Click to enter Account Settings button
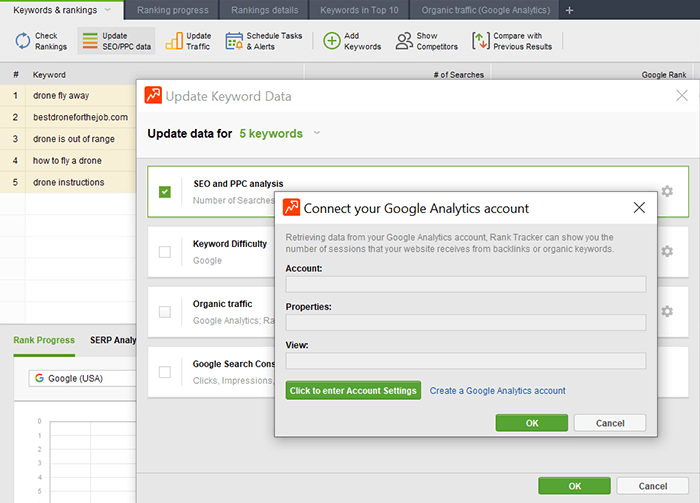The height and width of the screenshot is (503, 700). pyautogui.click(x=353, y=391)
